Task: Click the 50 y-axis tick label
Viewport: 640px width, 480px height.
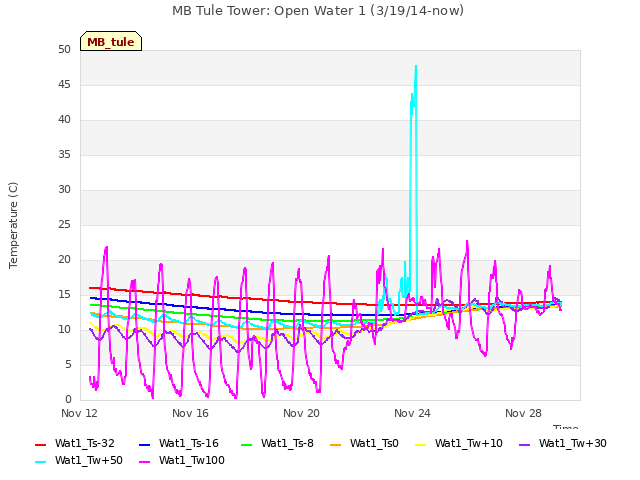Action: 64,50
